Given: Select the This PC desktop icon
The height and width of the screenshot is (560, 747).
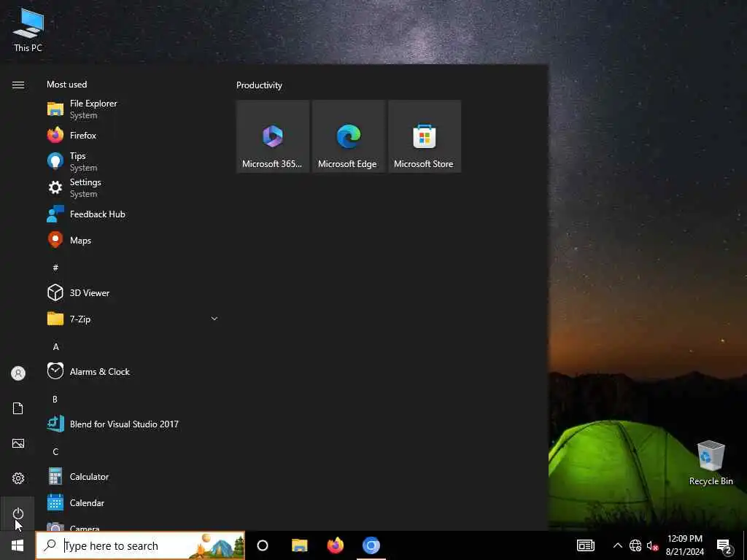Looking at the screenshot, I should 28,29.
